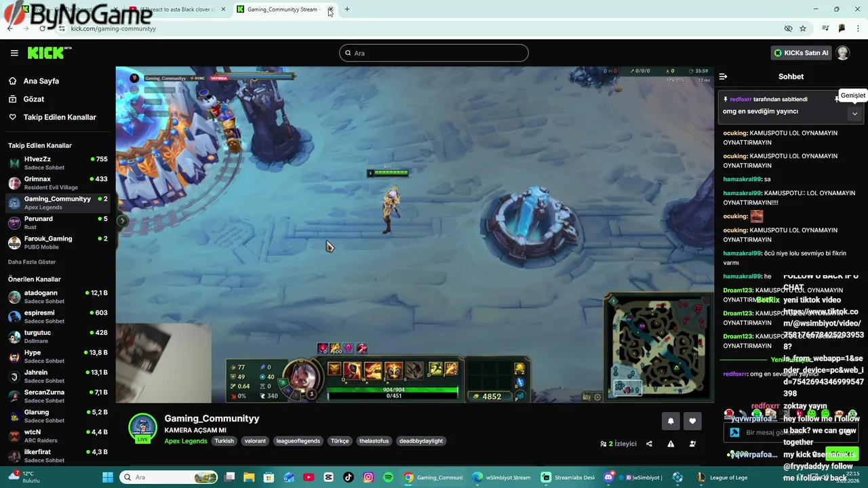Viewport: 868px width, 488px height.
Task: Open SercanZurna recommended channel
Action: (x=58, y=396)
